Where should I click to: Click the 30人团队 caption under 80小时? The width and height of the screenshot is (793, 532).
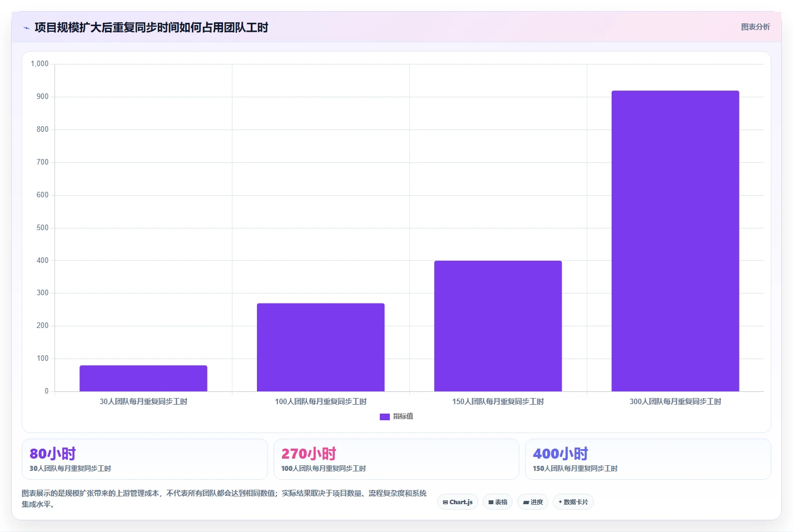tap(70, 469)
